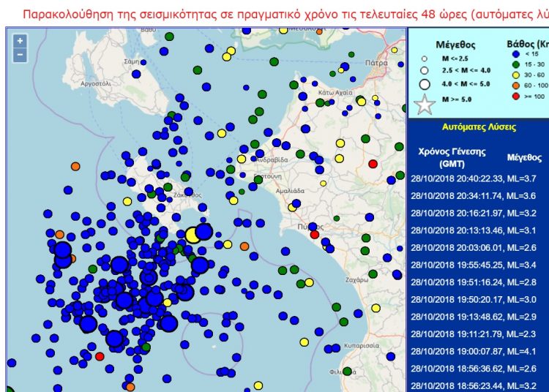Click the Σάμη label on Kefalonia
The height and width of the screenshot is (392, 549).
[x=132, y=61]
